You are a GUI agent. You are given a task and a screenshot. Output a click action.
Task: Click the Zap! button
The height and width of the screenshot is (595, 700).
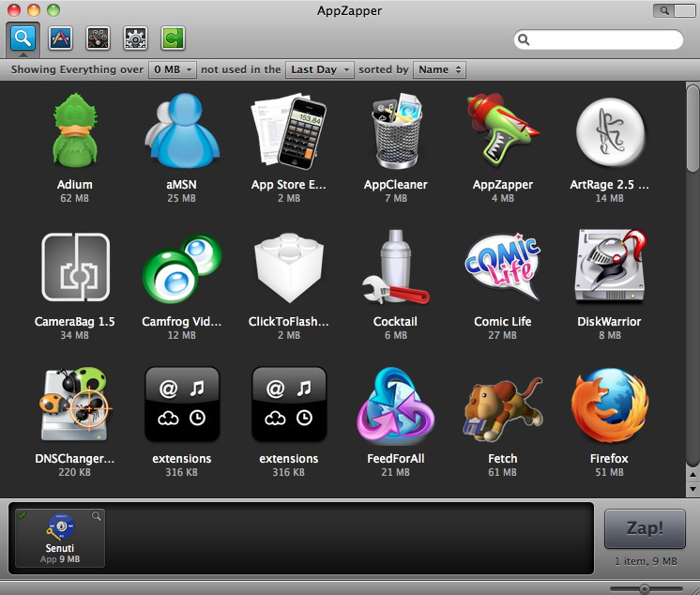[x=645, y=528]
